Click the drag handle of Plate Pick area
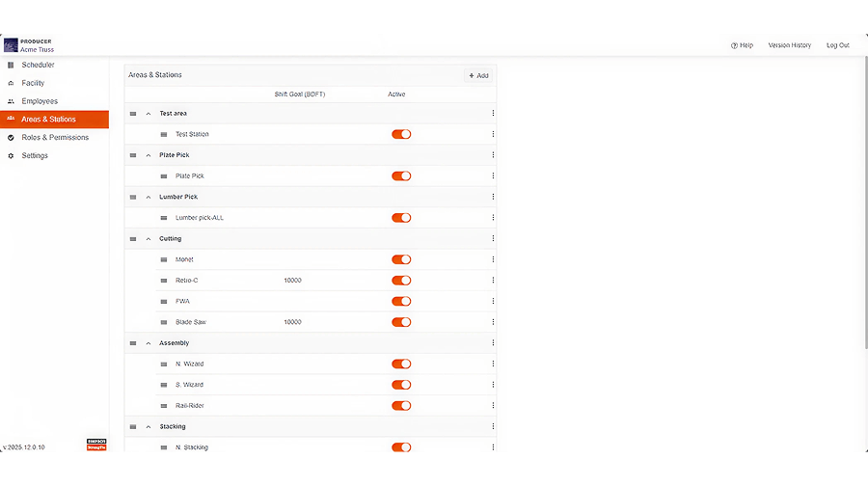 (133, 155)
